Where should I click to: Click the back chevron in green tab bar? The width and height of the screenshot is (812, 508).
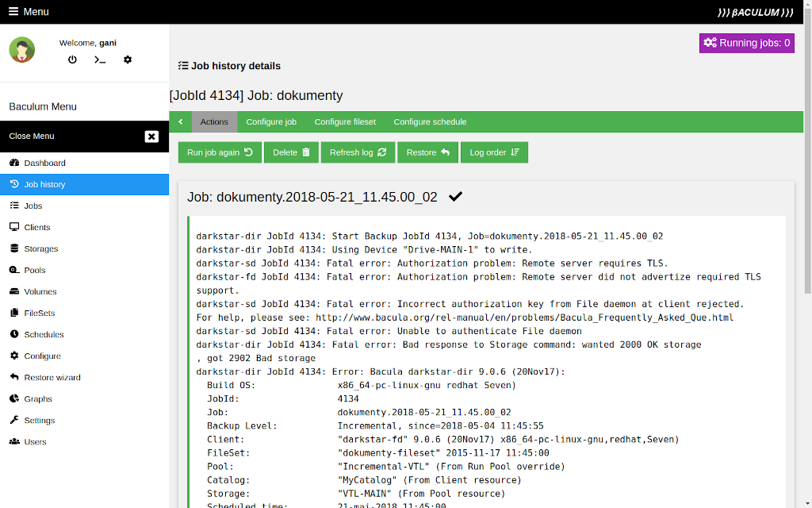181,121
